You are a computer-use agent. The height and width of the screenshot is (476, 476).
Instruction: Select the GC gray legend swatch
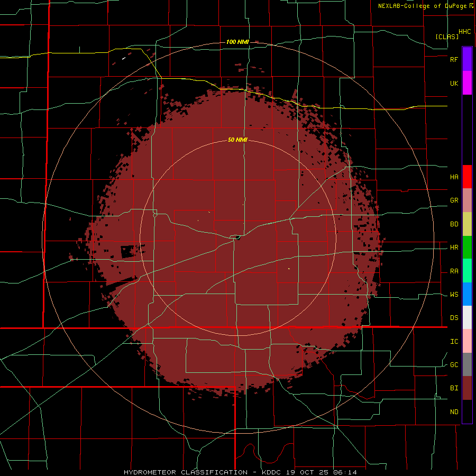[467, 364]
